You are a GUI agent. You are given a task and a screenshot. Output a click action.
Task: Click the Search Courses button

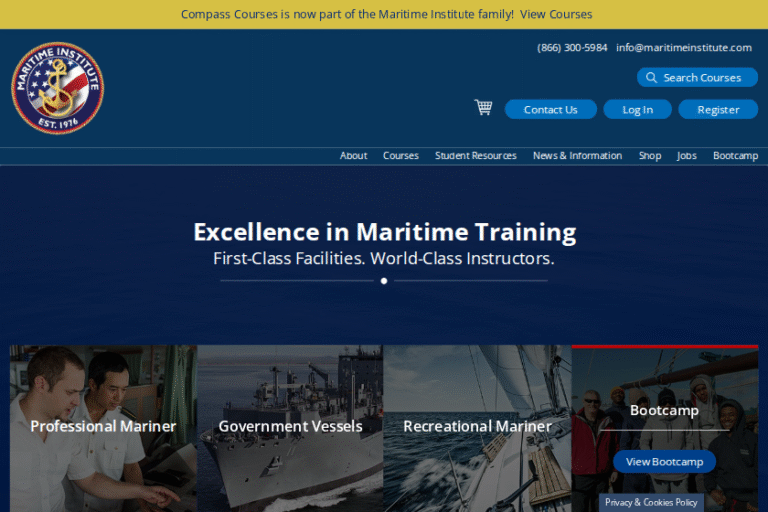pos(697,77)
